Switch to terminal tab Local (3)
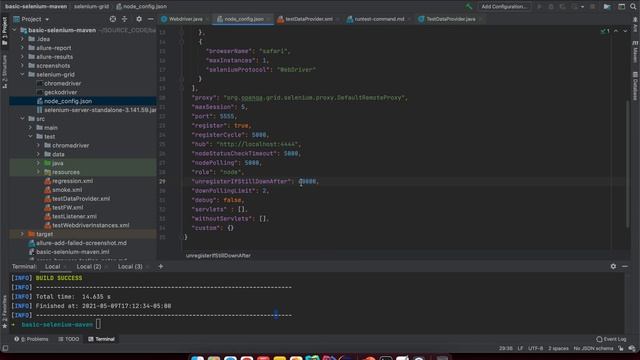Viewport: 640px width, 360px height. tap(130, 267)
